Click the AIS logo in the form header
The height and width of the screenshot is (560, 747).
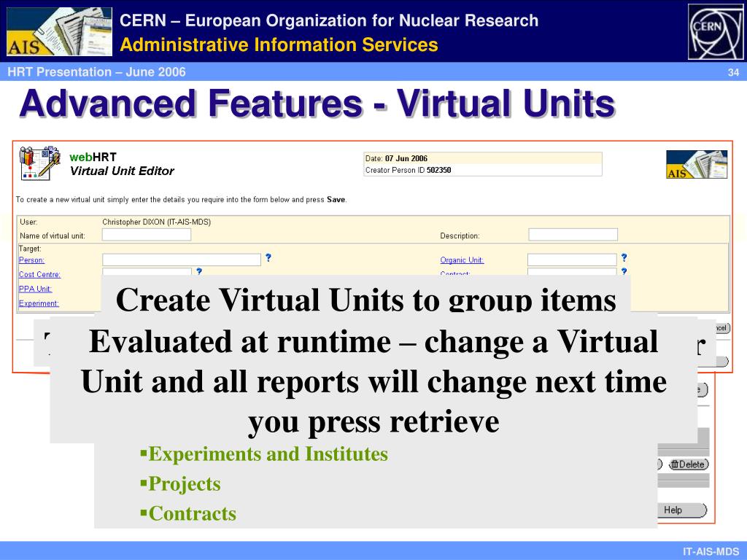point(697,164)
